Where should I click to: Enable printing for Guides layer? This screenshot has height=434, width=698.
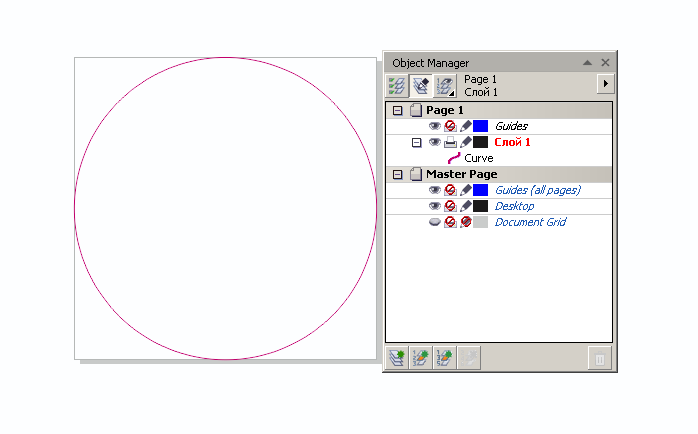450,126
